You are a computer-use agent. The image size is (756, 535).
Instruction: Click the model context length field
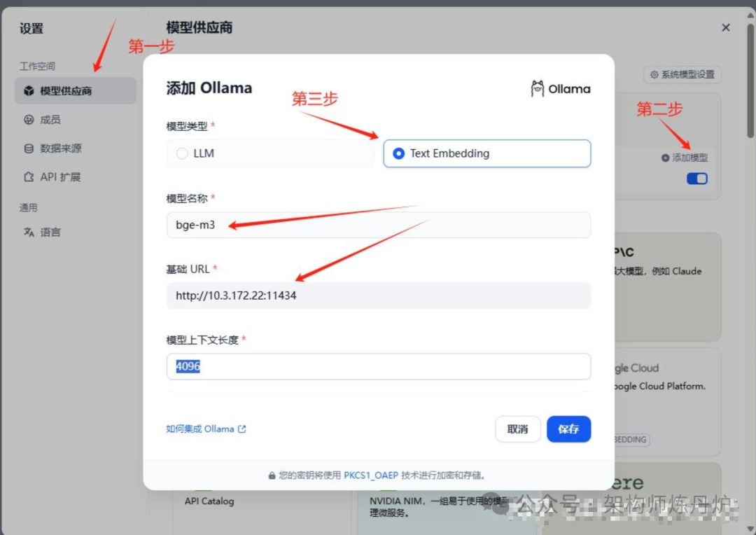coord(379,366)
